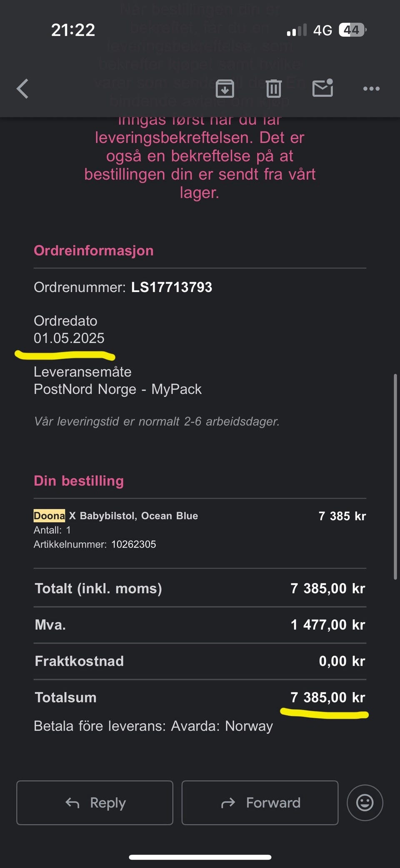
Task: Tap the home indicator bar at bottom
Action: pyautogui.click(x=200, y=857)
